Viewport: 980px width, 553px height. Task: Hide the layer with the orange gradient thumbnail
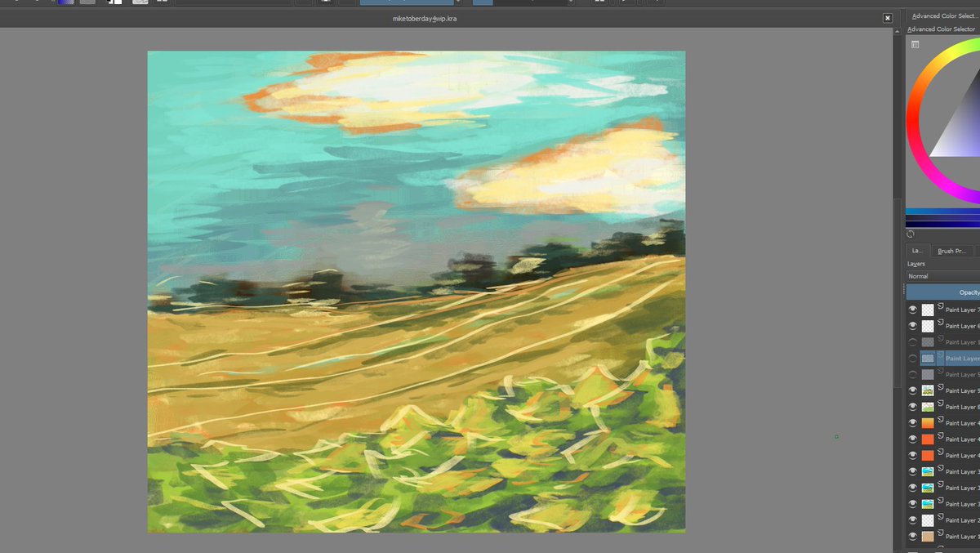tap(913, 423)
